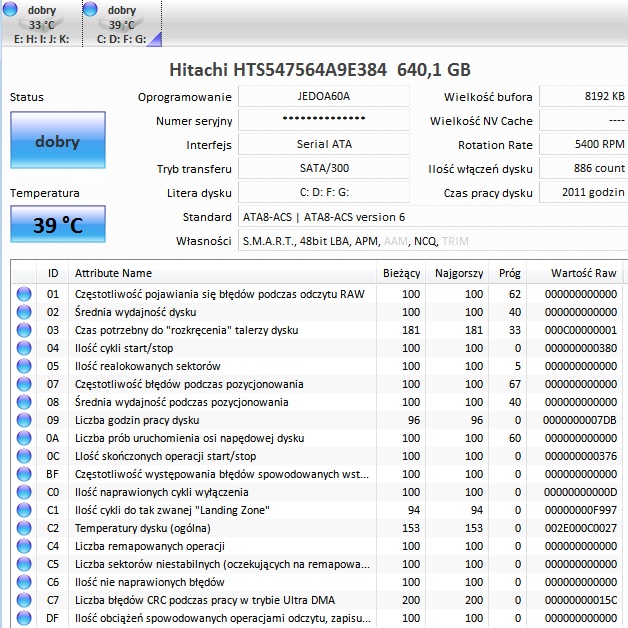
Task: Click the drive letter field under SATA/300
Action: 324,192
